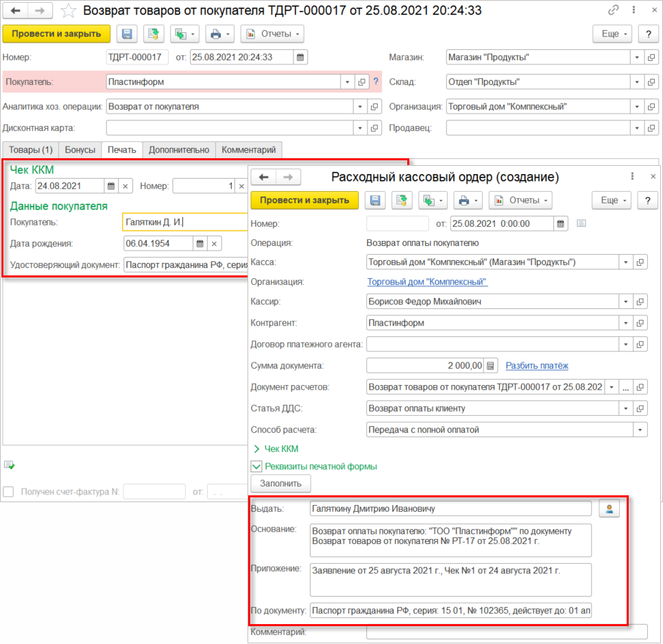Open calendar for cash order date

pos(561,224)
